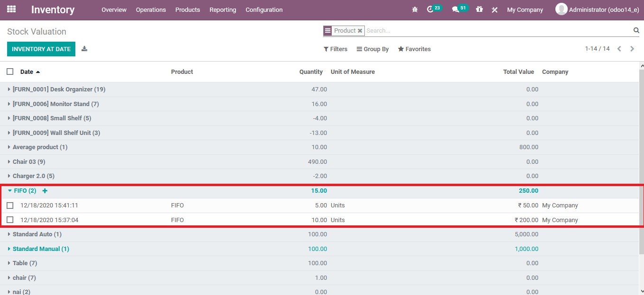Click the 5.00 quantity cell
The width and height of the screenshot is (644, 295).
pos(321,206)
